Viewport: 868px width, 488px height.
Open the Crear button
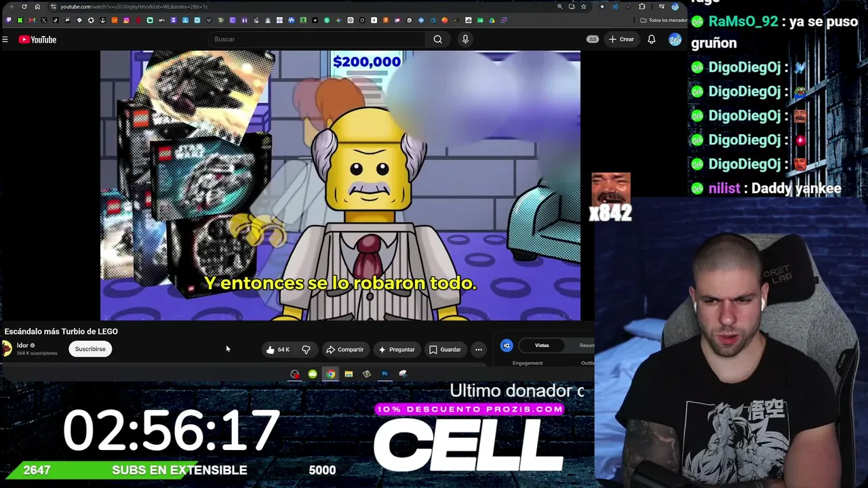pyautogui.click(x=621, y=39)
